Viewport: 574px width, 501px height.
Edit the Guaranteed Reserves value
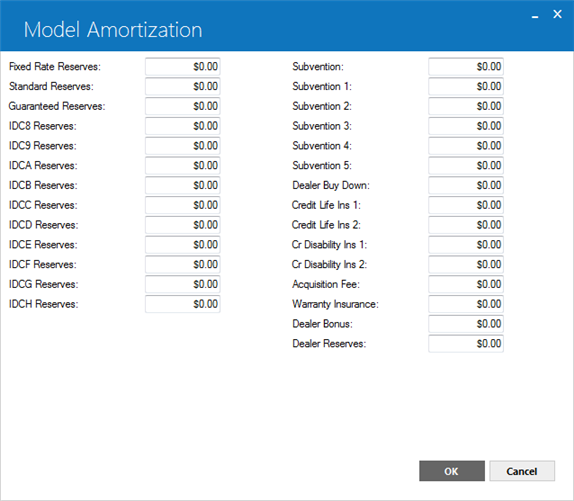pyautogui.click(x=183, y=106)
